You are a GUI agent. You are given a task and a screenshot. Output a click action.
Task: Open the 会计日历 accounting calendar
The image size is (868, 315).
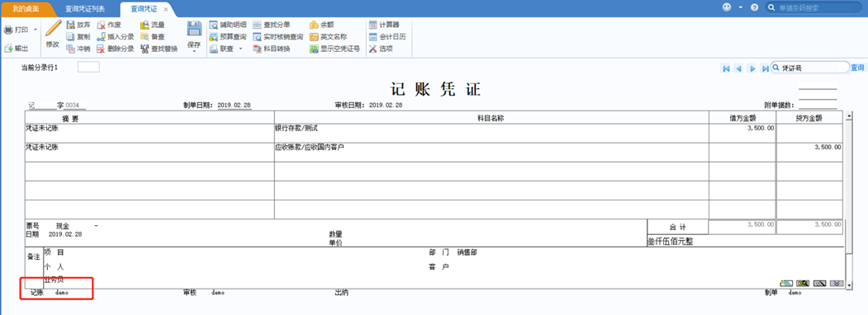387,36
